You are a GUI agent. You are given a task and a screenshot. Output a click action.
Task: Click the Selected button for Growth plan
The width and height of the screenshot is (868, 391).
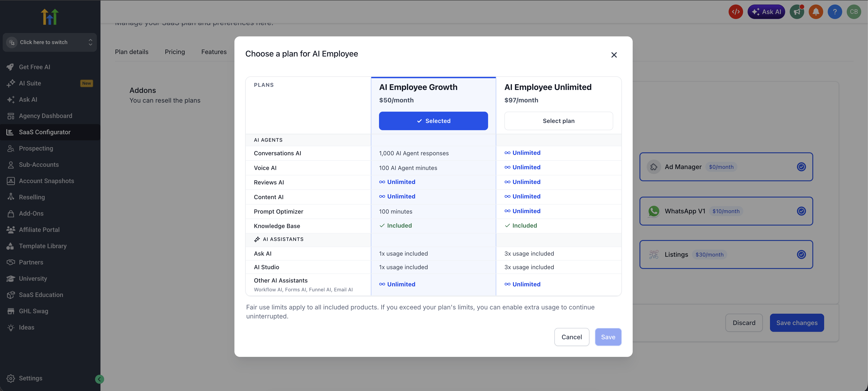[x=433, y=121]
